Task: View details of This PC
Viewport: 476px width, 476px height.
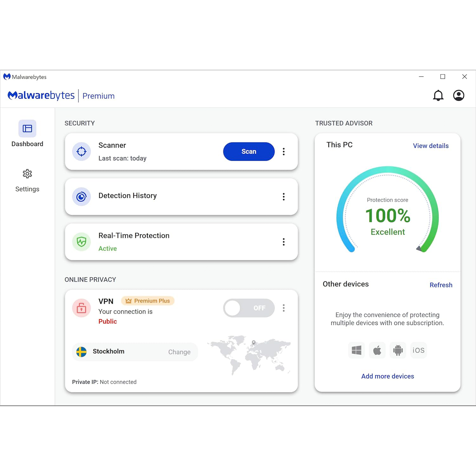Action: point(430,145)
